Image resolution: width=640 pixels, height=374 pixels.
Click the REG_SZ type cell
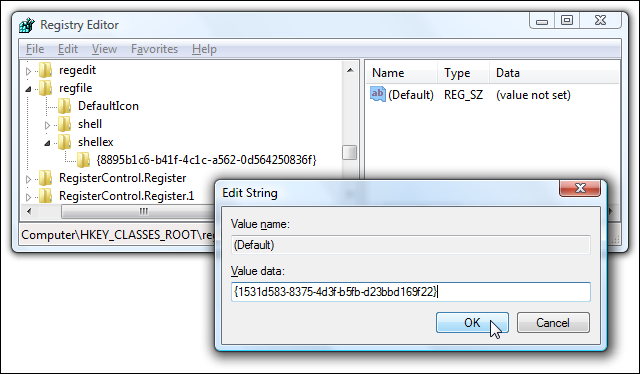click(x=463, y=95)
